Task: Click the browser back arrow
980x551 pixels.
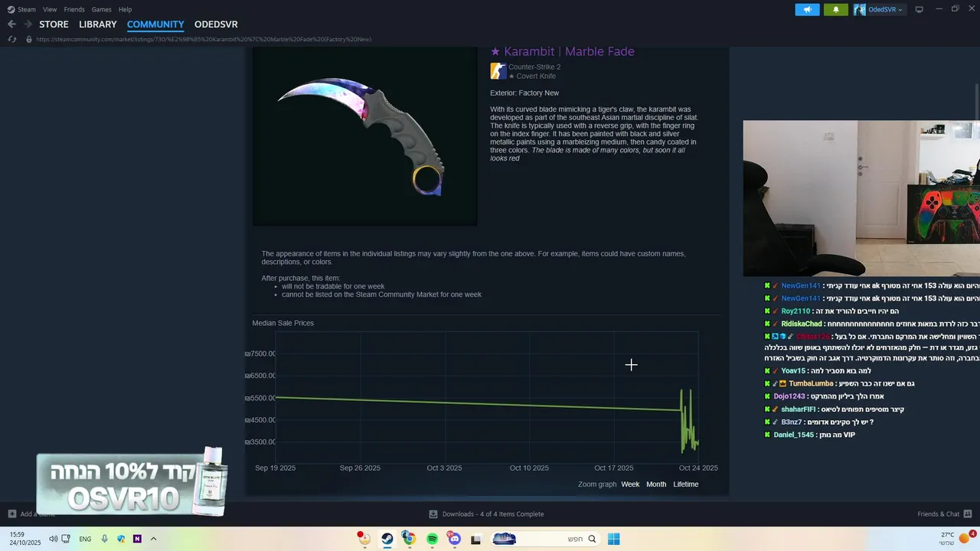Action: pos(11,24)
